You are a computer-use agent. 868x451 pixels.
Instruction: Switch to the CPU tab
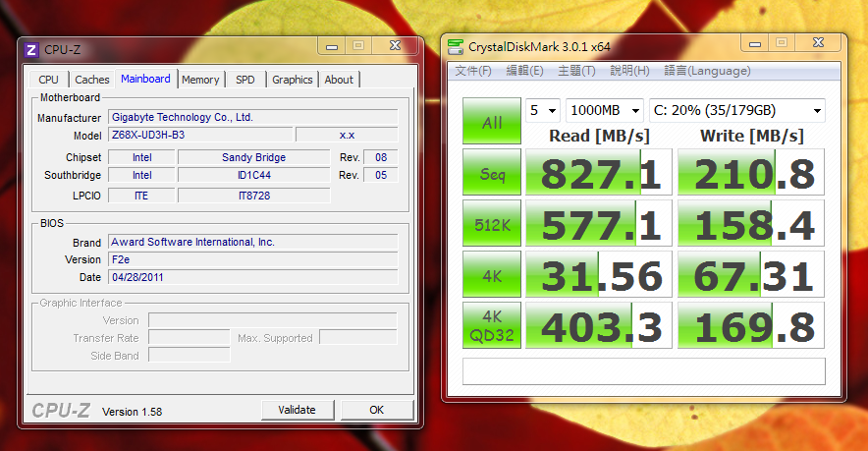[49, 80]
